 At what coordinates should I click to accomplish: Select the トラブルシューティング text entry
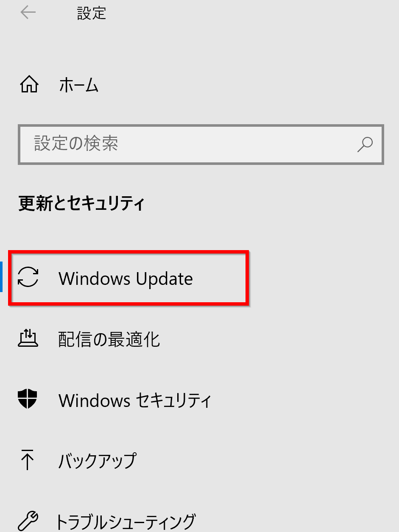pos(126,521)
